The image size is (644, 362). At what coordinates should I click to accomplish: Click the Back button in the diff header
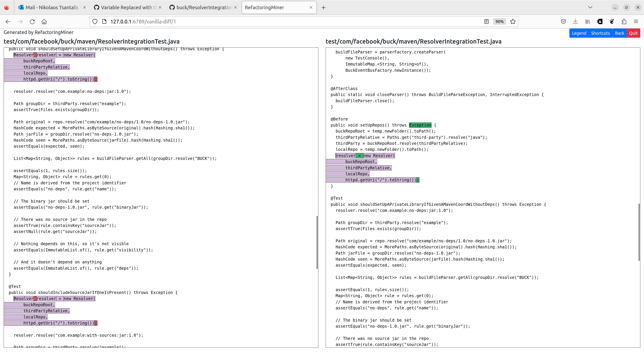[620, 33]
